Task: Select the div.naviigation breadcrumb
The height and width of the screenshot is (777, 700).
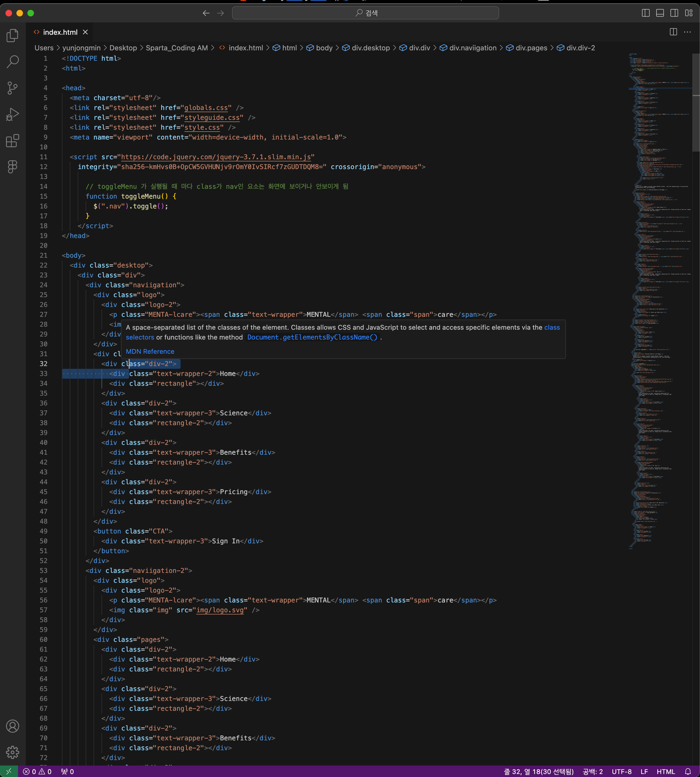Action: 468,48
